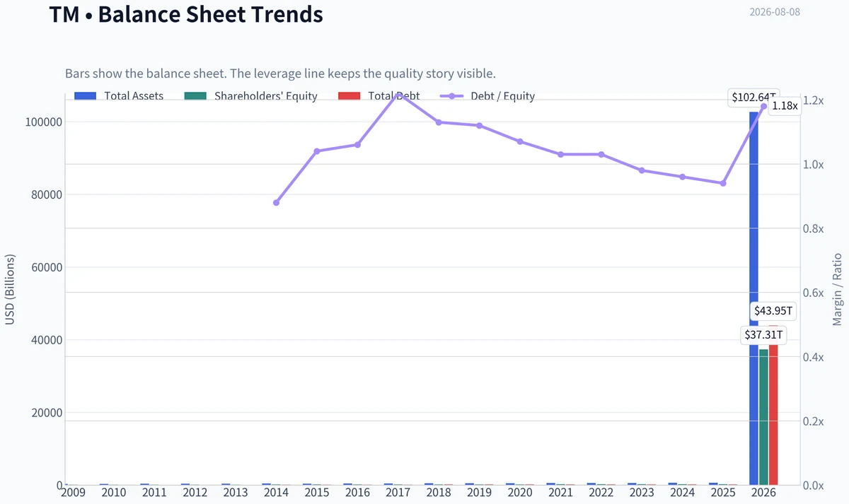Viewport: 849px width, 504px height.
Task: Toggle the Debt / Equity legend line
Action: click(x=487, y=96)
